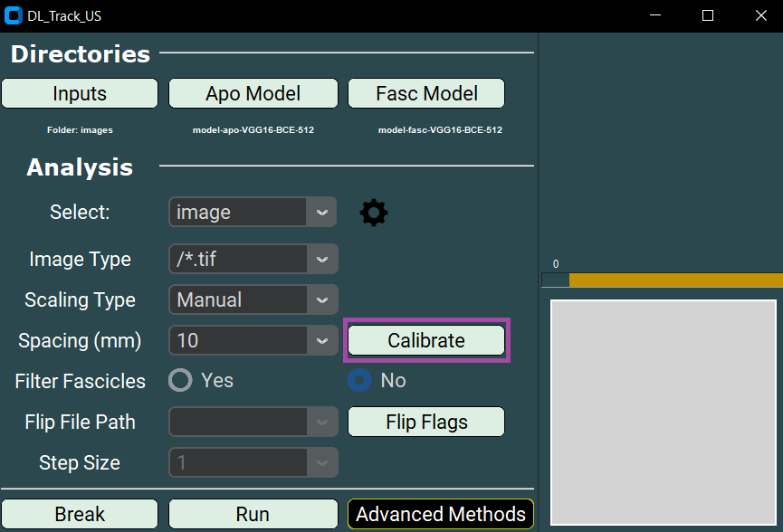Expand the Step Size dropdown
Viewport: 783px width, 532px height.
253,462
